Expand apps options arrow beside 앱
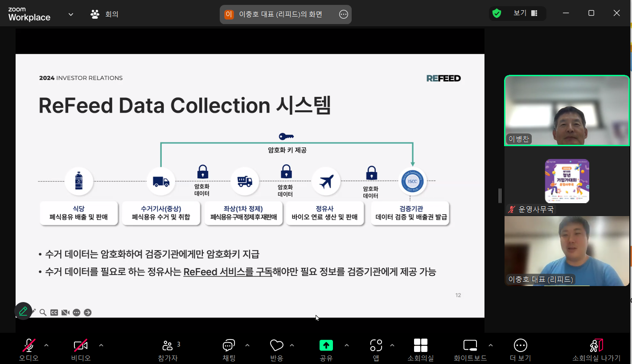 coord(392,345)
